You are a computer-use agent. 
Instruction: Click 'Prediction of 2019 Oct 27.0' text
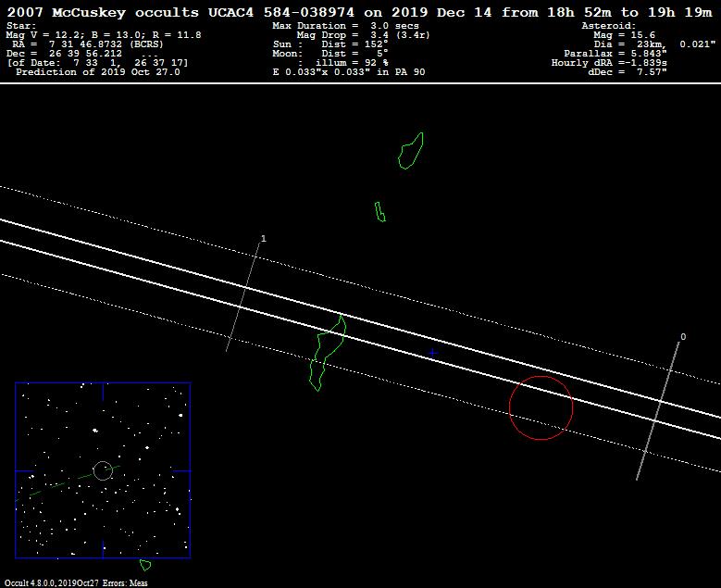coord(98,72)
